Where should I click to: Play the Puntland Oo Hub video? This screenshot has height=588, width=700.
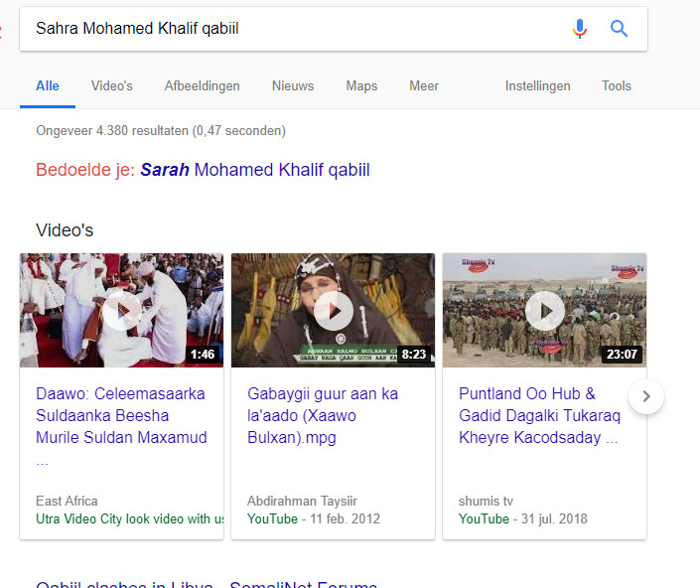click(545, 311)
